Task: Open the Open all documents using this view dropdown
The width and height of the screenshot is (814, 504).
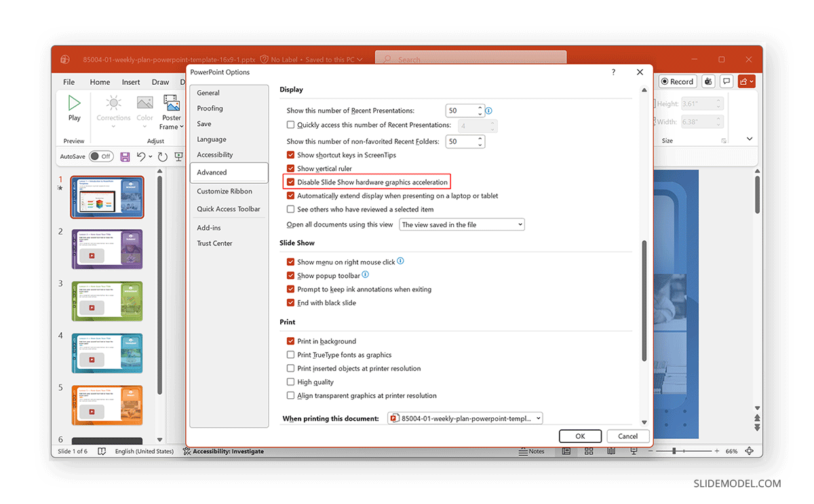Action: click(519, 224)
